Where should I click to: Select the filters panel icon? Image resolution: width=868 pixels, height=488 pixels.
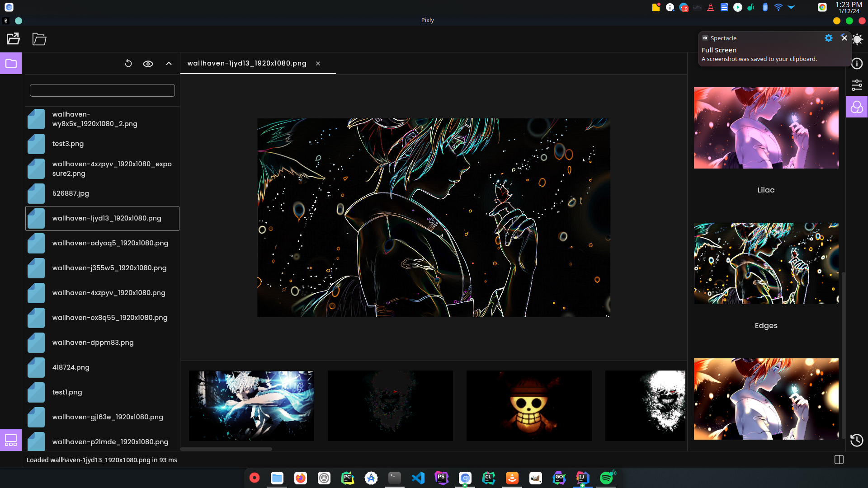[x=857, y=107]
